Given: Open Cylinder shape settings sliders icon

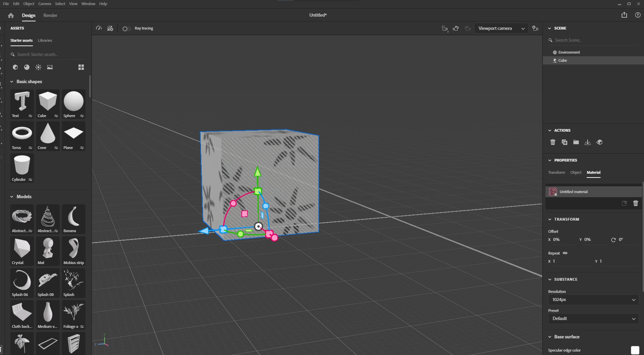Looking at the screenshot, I should (30, 180).
